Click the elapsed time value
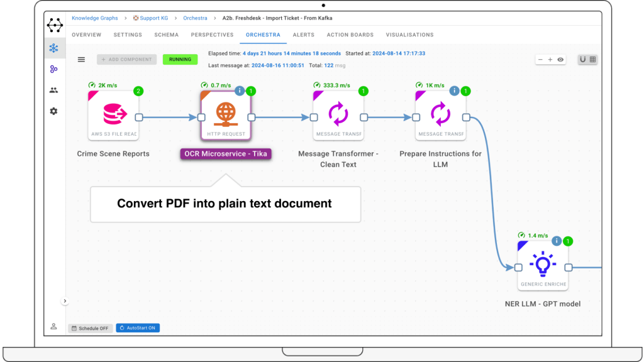 point(292,53)
